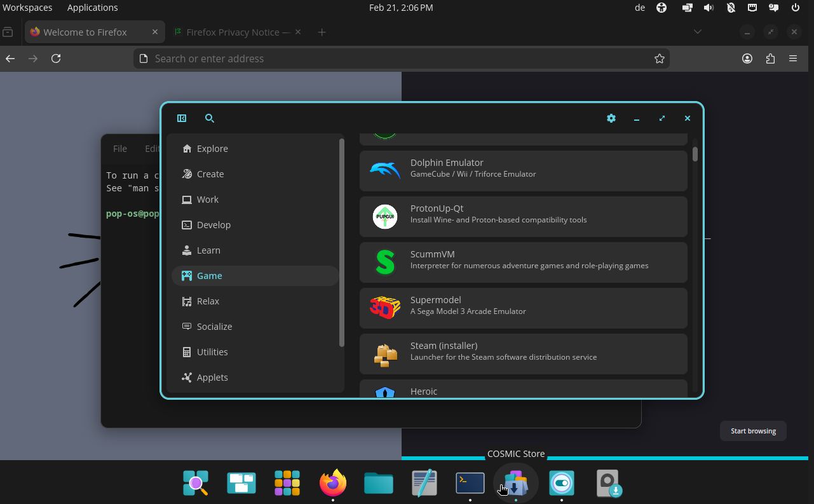Open the ProtonUp-Qt app listing
The width and height of the screenshot is (814, 504).
[x=523, y=216]
